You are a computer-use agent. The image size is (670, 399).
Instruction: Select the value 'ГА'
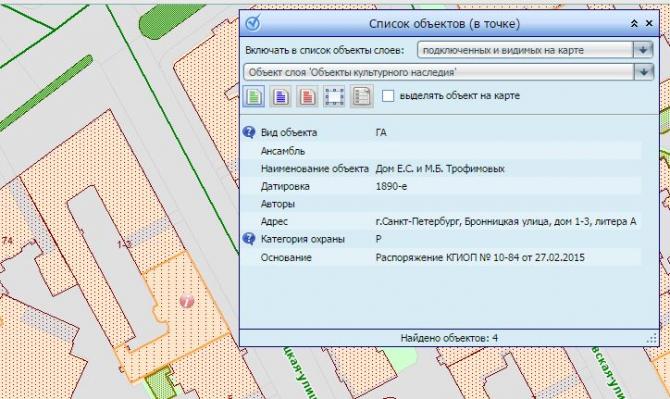[x=381, y=132]
